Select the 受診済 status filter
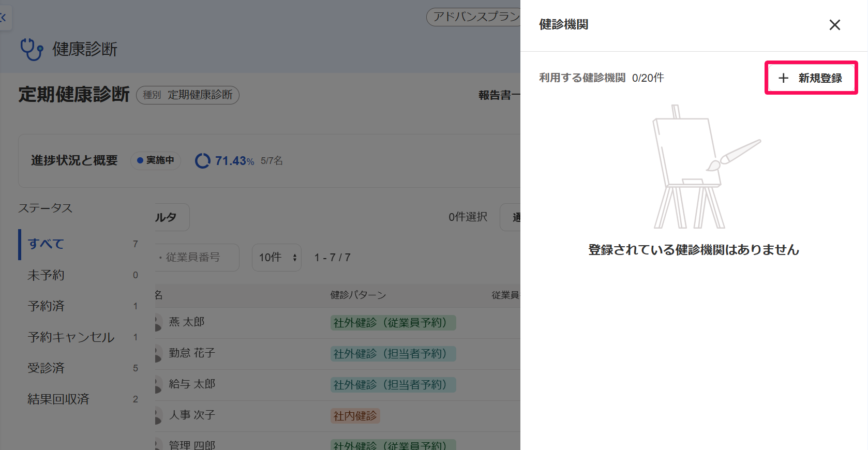 (x=83, y=368)
